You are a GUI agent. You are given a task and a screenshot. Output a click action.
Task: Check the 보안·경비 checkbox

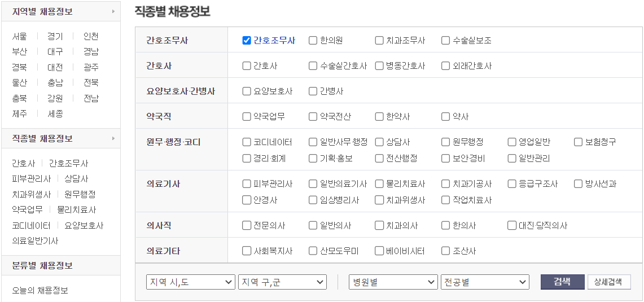[x=446, y=158]
